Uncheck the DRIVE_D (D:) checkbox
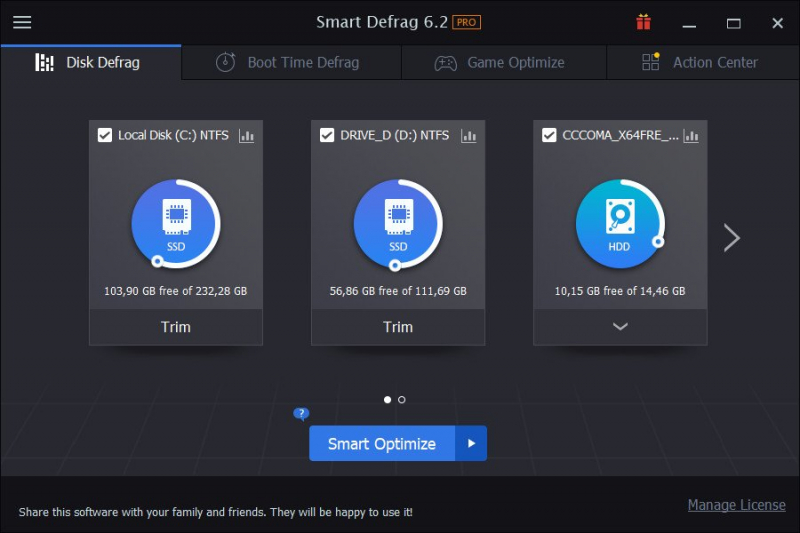The width and height of the screenshot is (800, 533). 327,135
